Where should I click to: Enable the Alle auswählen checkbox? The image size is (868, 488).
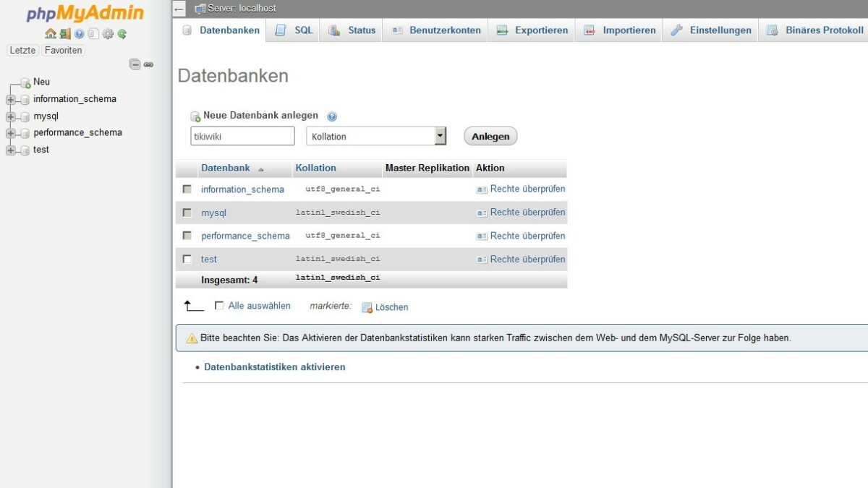(219, 306)
